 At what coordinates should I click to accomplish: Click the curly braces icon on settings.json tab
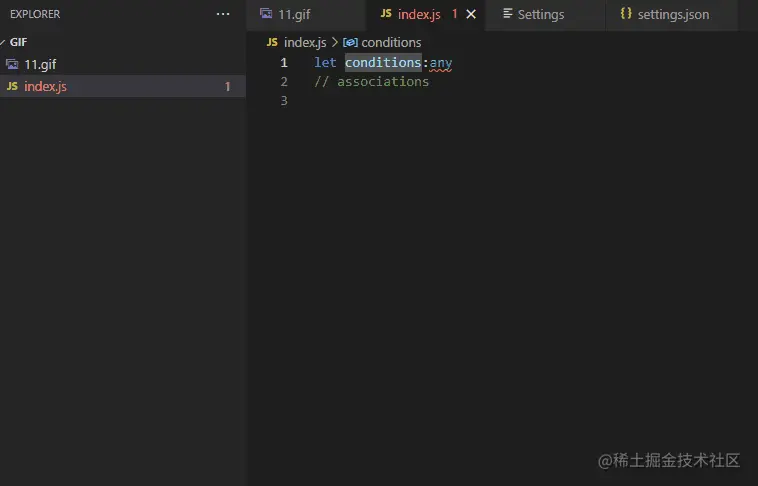[x=626, y=14]
